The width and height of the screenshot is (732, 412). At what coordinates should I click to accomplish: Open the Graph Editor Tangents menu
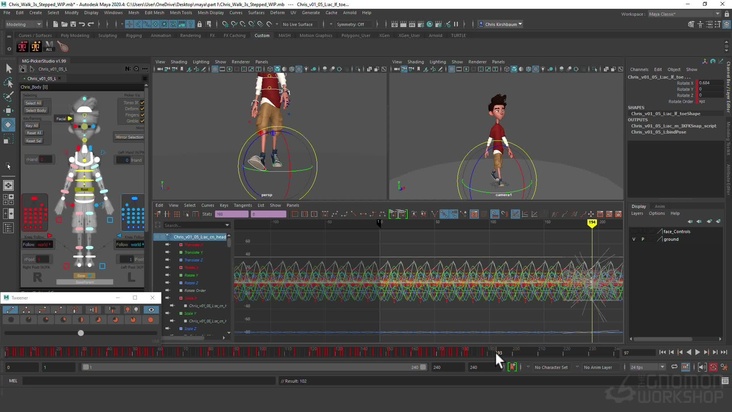click(x=243, y=205)
